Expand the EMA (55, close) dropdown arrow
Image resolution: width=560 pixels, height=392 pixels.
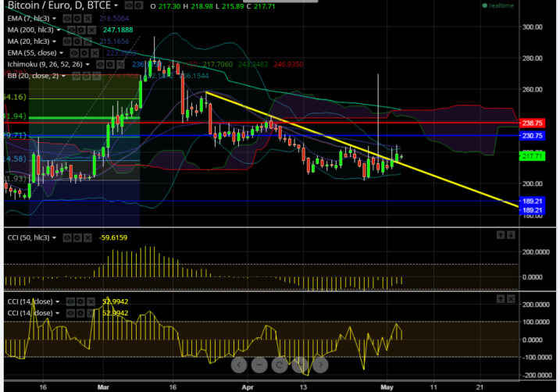tap(62, 53)
